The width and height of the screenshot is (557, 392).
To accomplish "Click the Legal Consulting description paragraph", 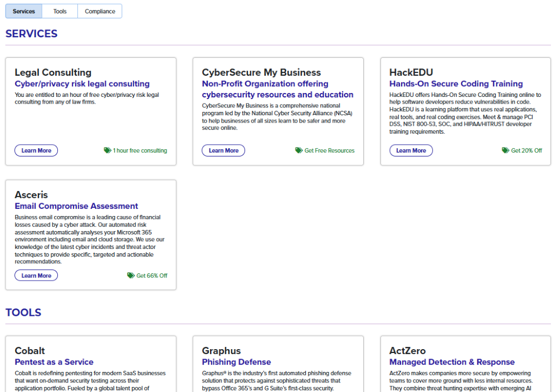I will point(87,99).
